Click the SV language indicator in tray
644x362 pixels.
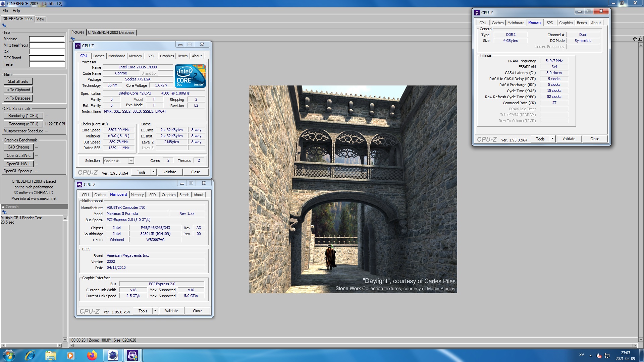coord(582,355)
